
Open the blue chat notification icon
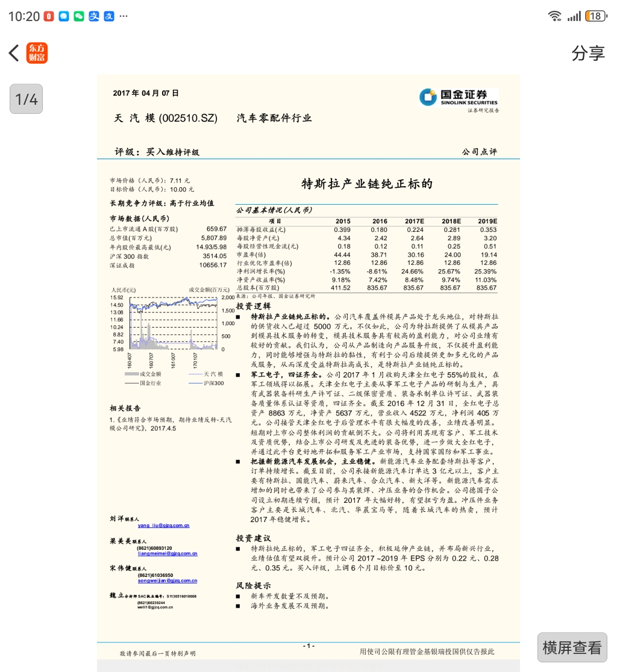(64, 16)
